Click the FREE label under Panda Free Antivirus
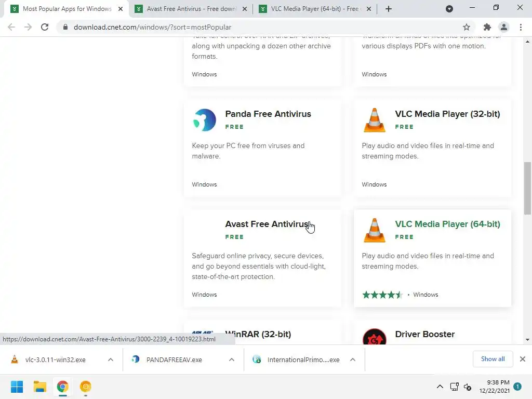The width and height of the screenshot is (532, 399). pos(234,127)
